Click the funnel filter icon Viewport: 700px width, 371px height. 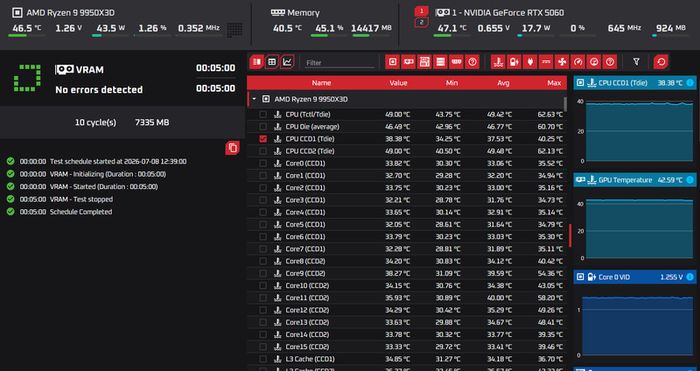tap(637, 62)
